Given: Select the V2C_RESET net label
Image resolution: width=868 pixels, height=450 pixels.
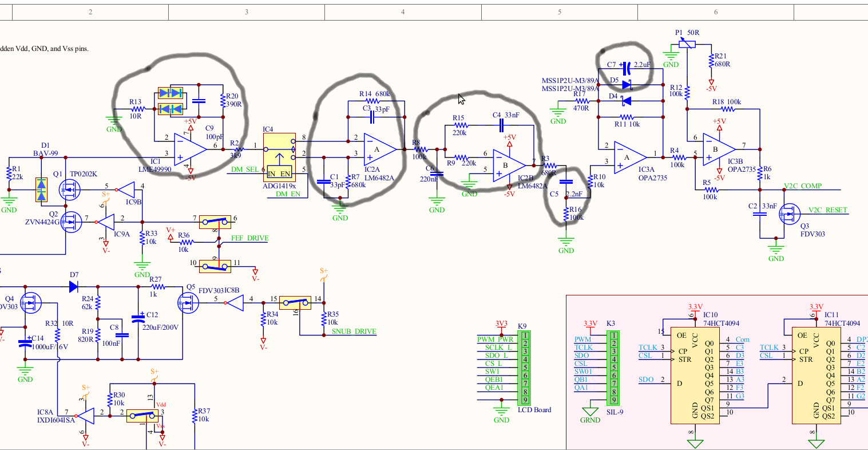Looking at the screenshot, I should [x=828, y=210].
